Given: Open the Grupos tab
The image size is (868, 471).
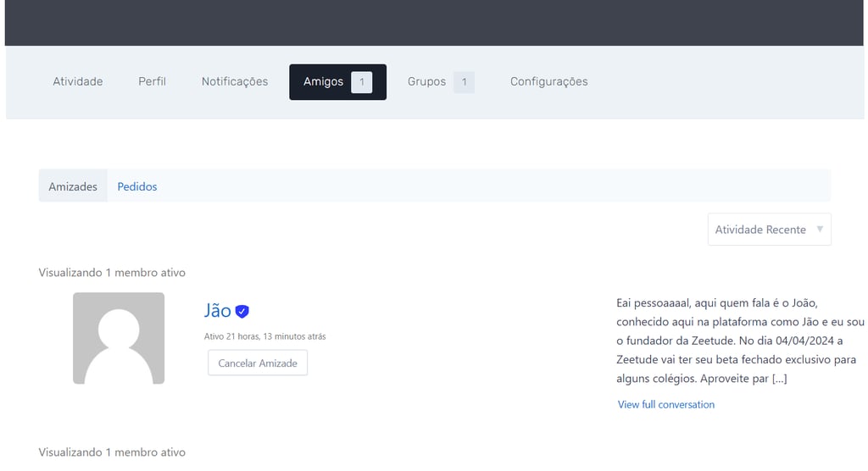Looking at the screenshot, I should [x=441, y=82].
